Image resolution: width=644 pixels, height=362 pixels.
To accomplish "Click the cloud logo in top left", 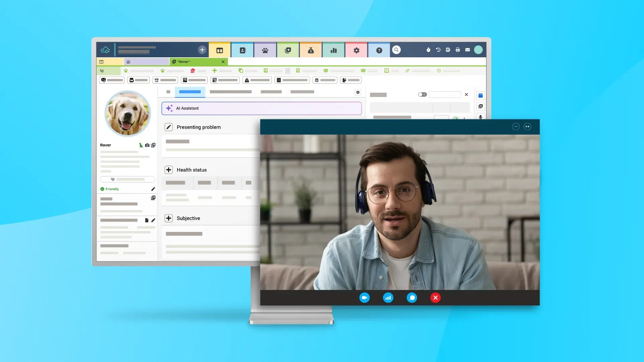I will coord(105,50).
